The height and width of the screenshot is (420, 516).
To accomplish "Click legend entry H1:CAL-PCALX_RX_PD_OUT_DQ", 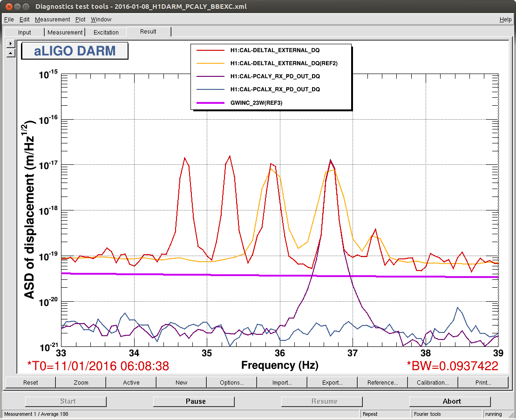I will click(275, 89).
